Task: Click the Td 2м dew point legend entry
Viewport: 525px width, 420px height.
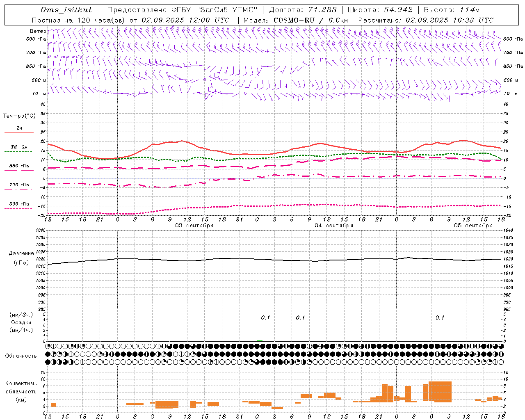Action: [19, 147]
